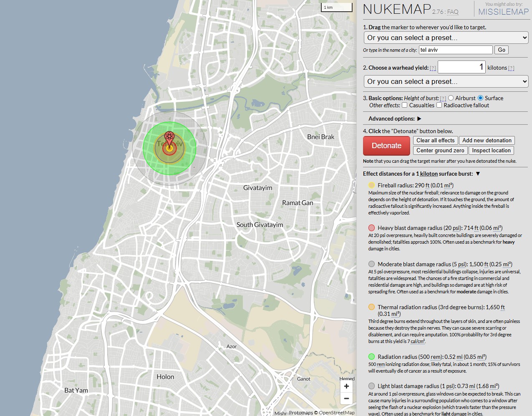532x416 pixels.
Task: Focus the city name input field
Action: [456, 50]
